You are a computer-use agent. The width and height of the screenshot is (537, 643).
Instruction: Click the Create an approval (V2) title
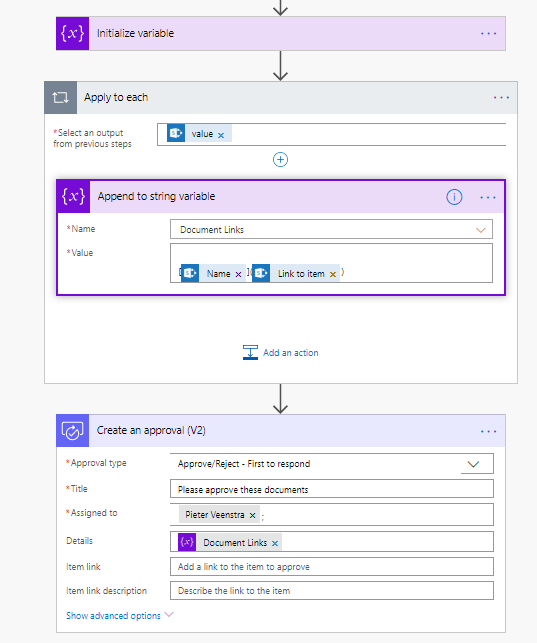coord(151,431)
